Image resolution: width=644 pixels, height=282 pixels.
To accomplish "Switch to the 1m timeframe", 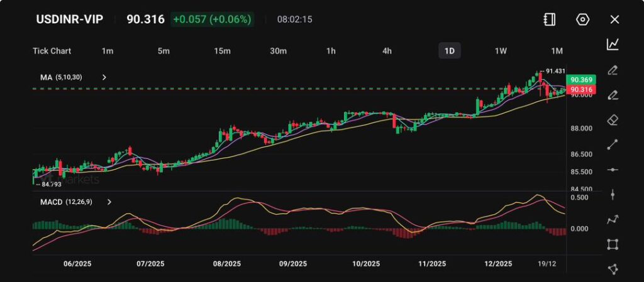I will 108,51.
